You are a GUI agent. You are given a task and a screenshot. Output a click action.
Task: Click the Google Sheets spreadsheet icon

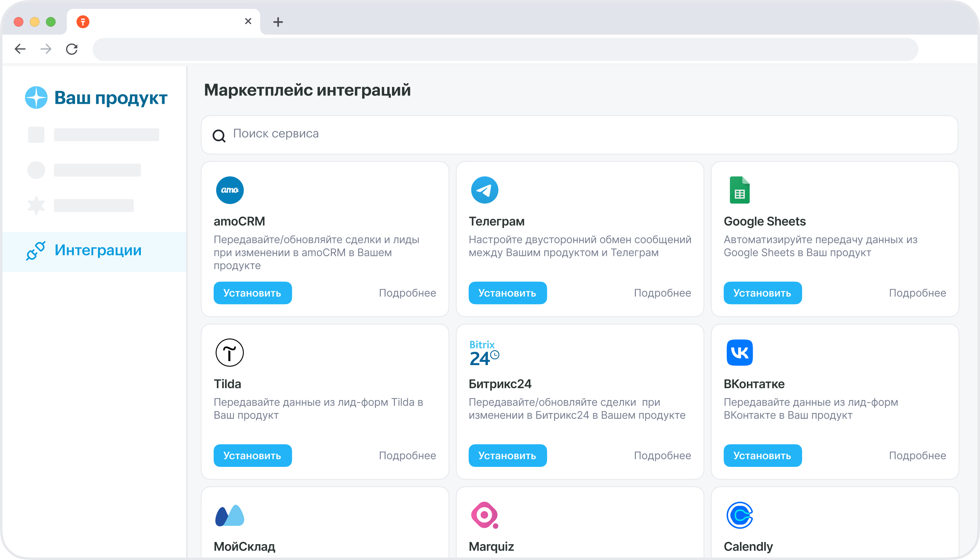click(739, 190)
